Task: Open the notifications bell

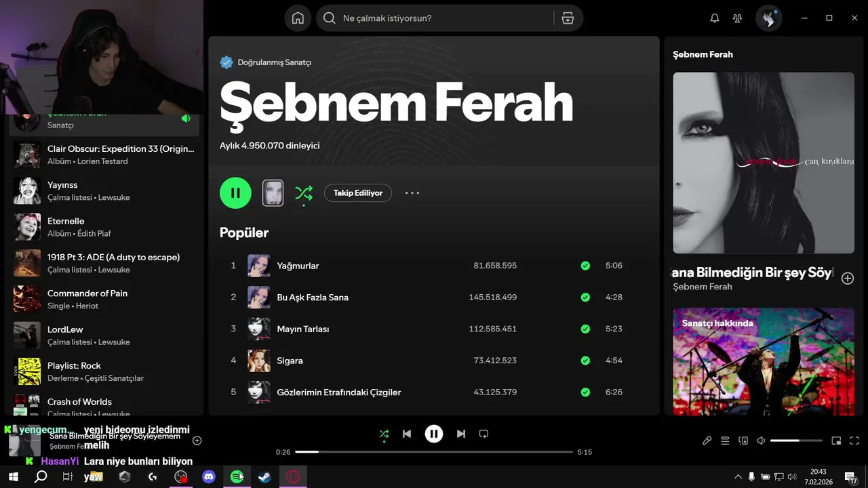Action: coord(714,18)
